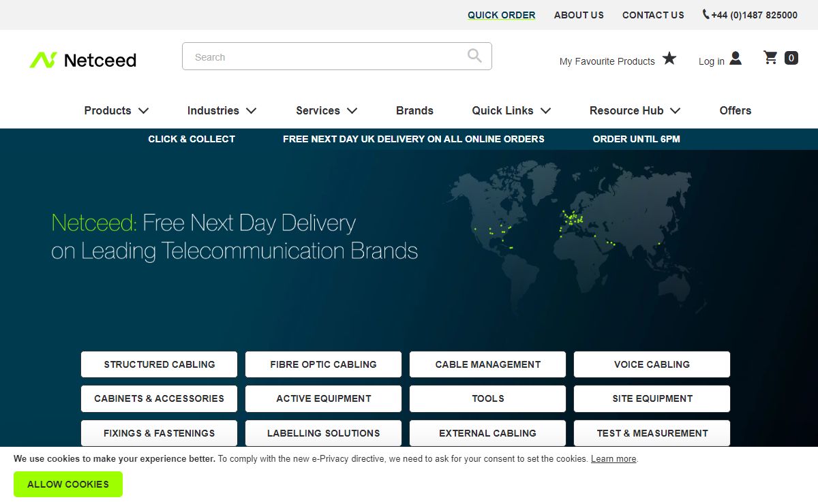Open the Services menu label

pyautogui.click(x=318, y=110)
